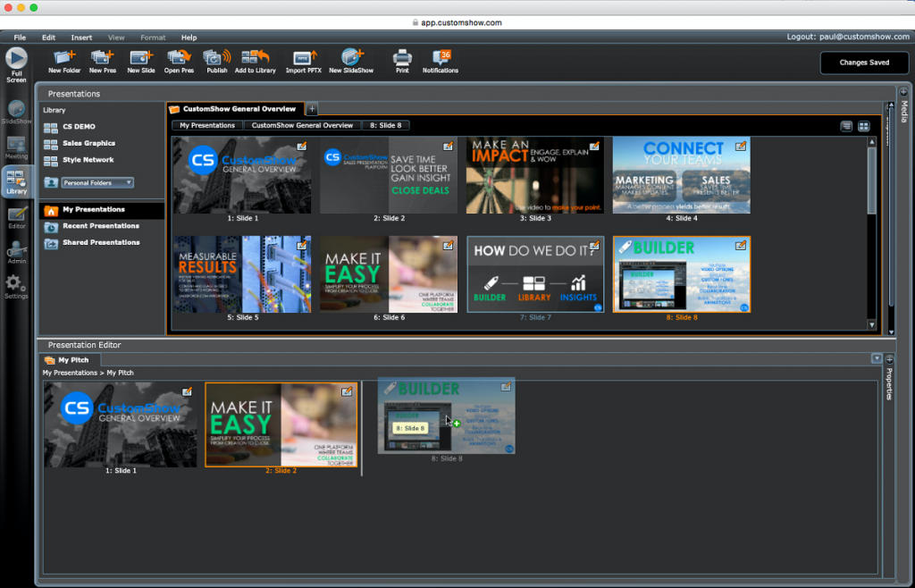Image resolution: width=915 pixels, height=588 pixels.
Task: Click edit icon on Slide 1 library thumbnail
Action: pos(302,147)
